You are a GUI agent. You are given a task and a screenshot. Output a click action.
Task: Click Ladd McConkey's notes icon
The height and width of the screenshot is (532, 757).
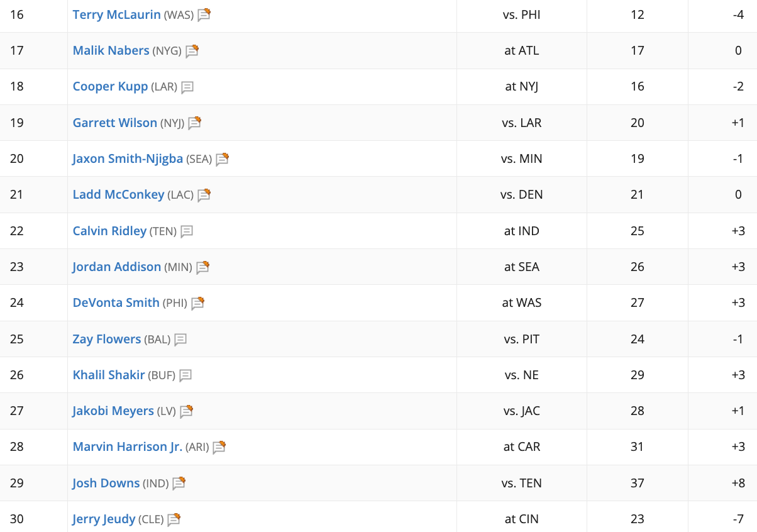204,195
